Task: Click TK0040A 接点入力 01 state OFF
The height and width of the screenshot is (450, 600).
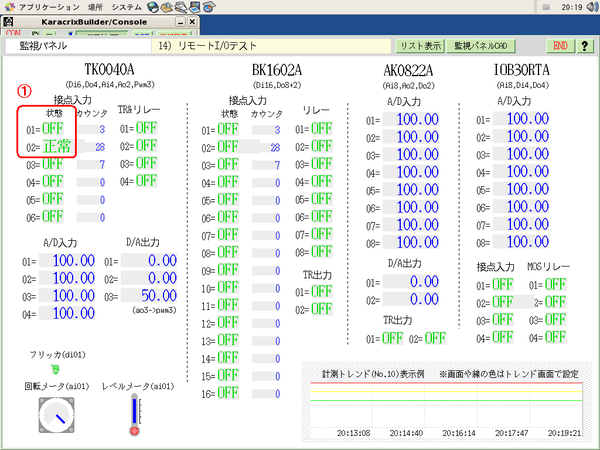Action: tap(53, 129)
